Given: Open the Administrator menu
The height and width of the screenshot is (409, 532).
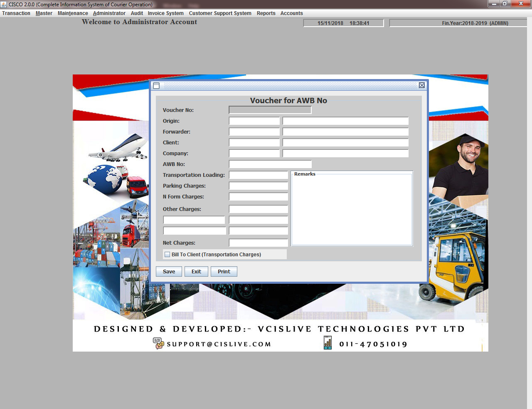Looking at the screenshot, I should (x=109, y=13).
